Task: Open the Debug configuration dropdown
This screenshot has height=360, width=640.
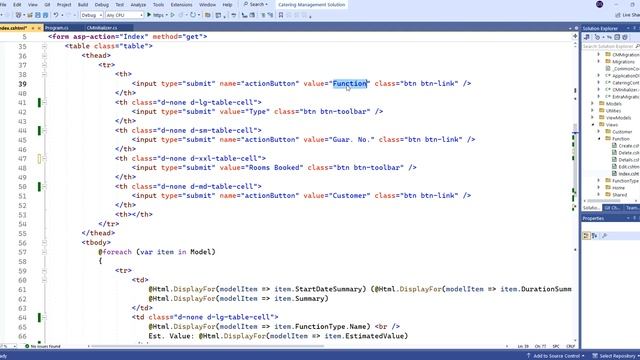Action: point(91,15)
